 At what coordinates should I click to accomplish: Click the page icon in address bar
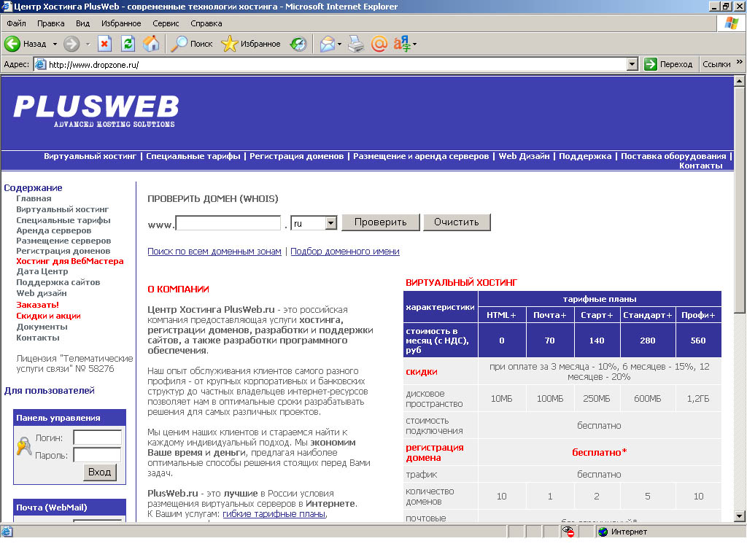point(41,64)
